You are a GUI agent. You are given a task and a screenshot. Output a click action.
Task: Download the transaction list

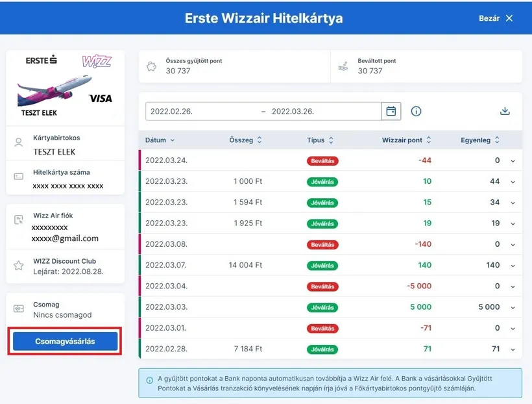pyautogui.click(x=505, y=111)
